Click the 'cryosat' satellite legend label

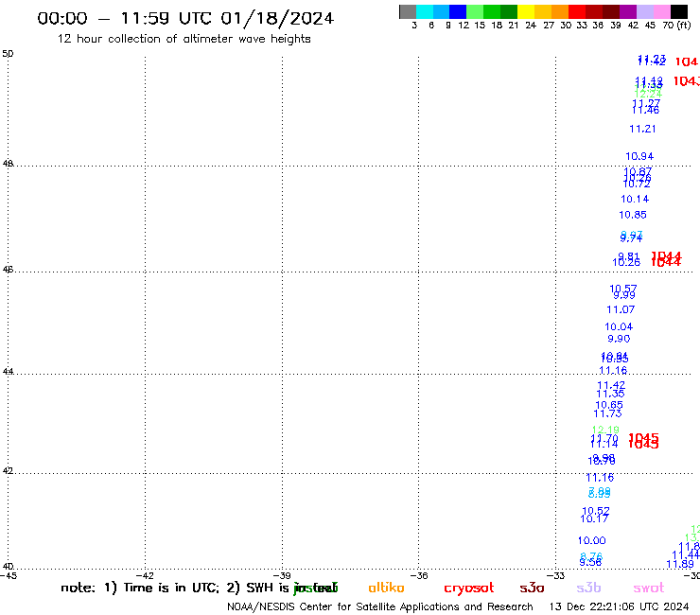(469, 589)
